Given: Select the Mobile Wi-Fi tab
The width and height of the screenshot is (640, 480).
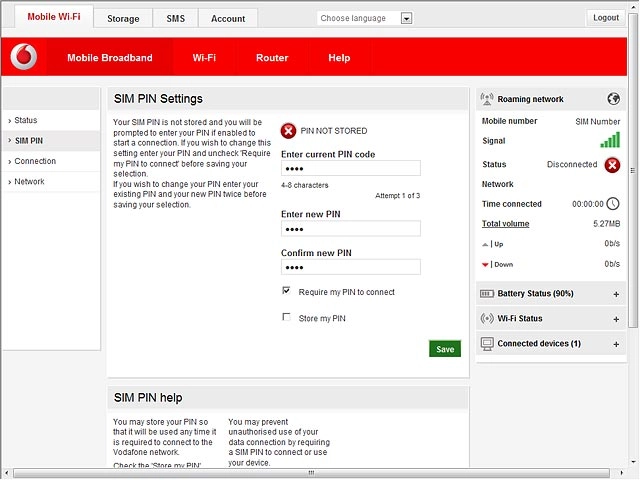Looking at the screenshot, I should (54, 17).
